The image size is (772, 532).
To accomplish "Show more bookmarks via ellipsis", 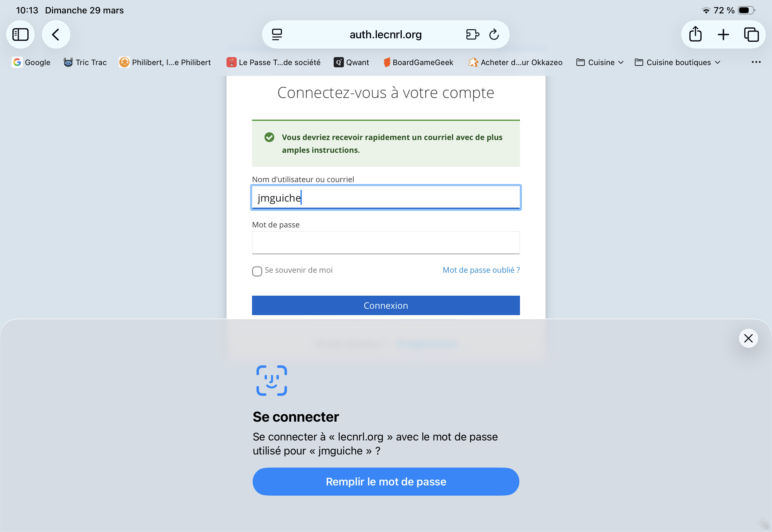I will click(756, 62).
